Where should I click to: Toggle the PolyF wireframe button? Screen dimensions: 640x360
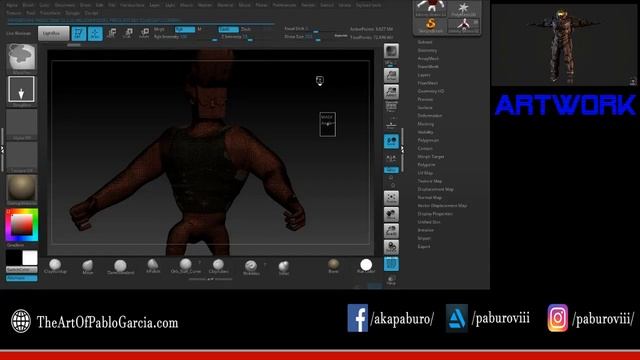(x=391, y=264)
